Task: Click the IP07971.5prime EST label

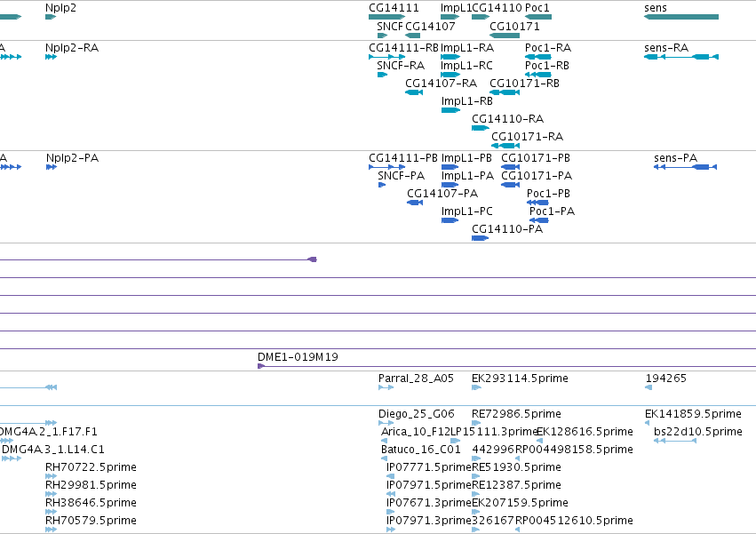Action: [428, 485]
